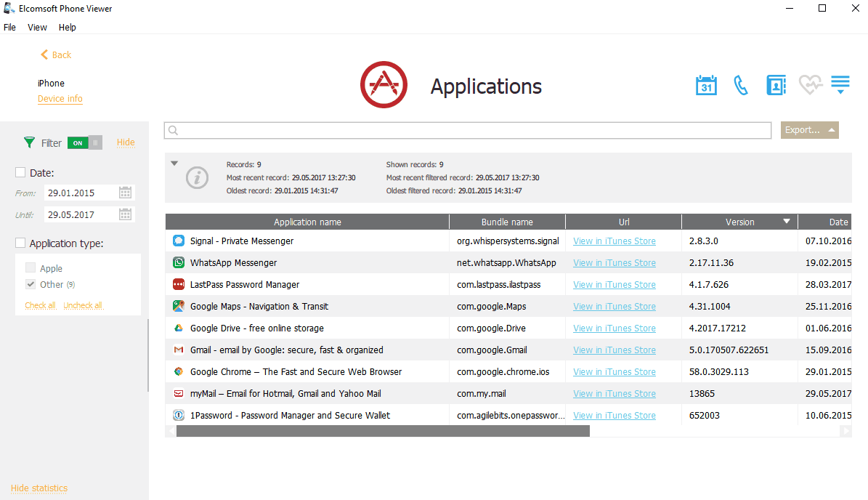This screenshot has width=868, height=500.
Task: Open the View menu
Action: [x=37, y=28]
